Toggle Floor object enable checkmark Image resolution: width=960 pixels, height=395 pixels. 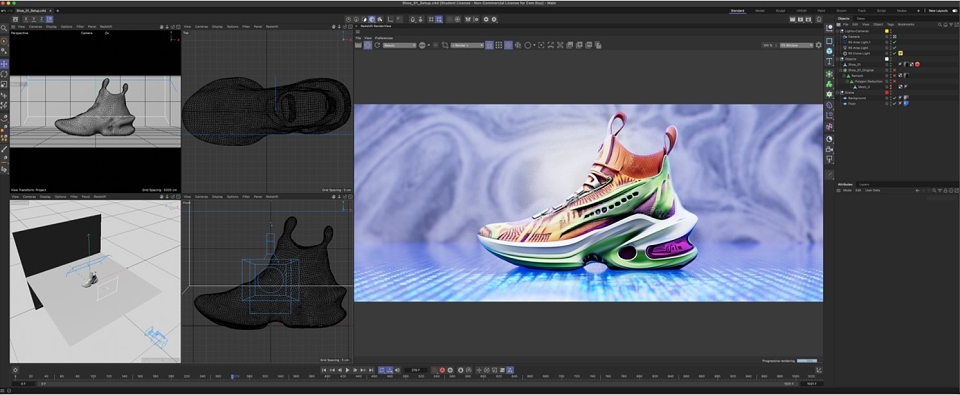[x=894, y=103]
